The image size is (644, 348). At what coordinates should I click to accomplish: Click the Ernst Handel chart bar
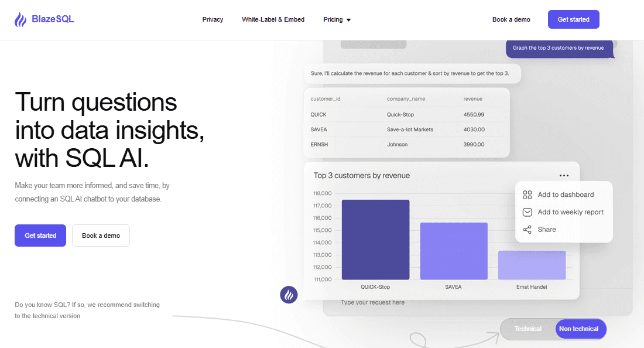pos(532,265)
